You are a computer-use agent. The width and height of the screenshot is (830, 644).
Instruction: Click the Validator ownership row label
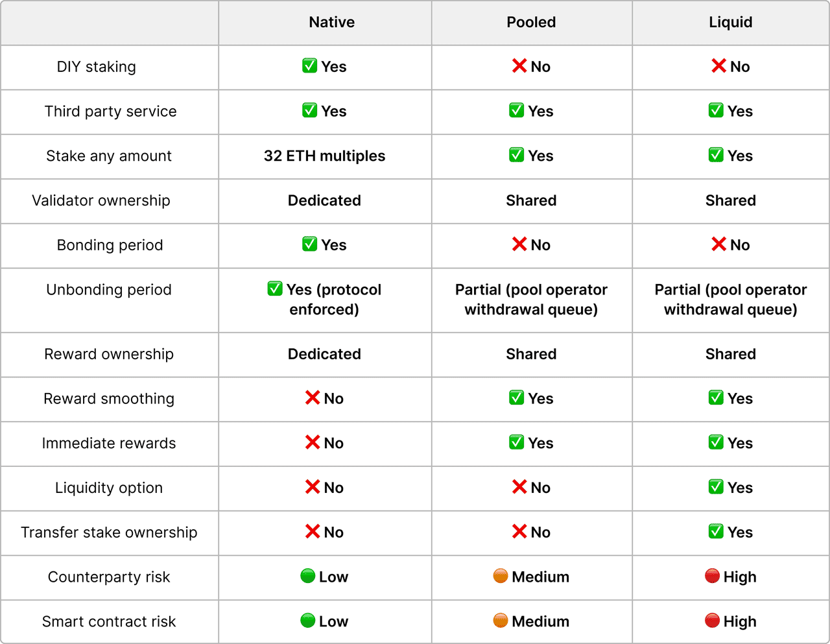101,200
